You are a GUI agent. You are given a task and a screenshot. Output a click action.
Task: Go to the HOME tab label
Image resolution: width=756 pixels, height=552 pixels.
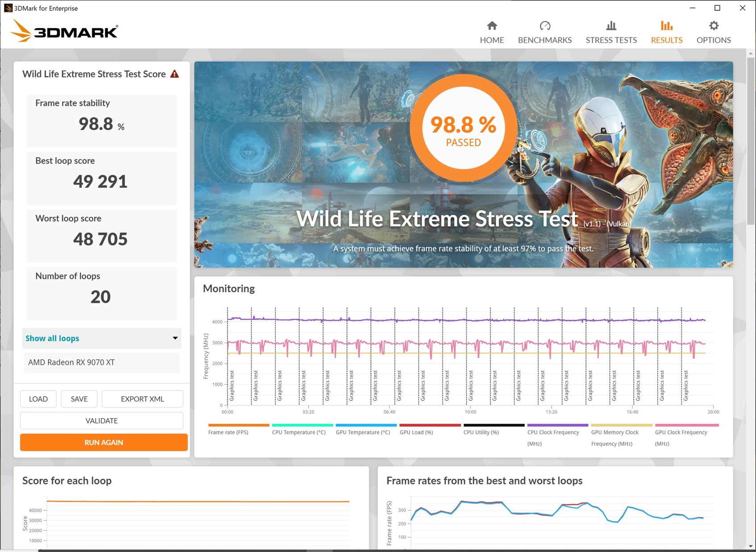pos(492,40)
